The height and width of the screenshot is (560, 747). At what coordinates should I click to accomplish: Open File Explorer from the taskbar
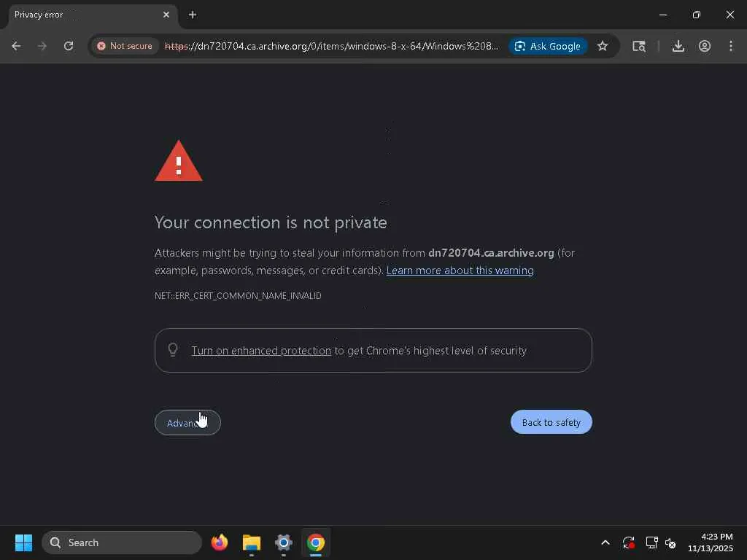pos(252,542)
